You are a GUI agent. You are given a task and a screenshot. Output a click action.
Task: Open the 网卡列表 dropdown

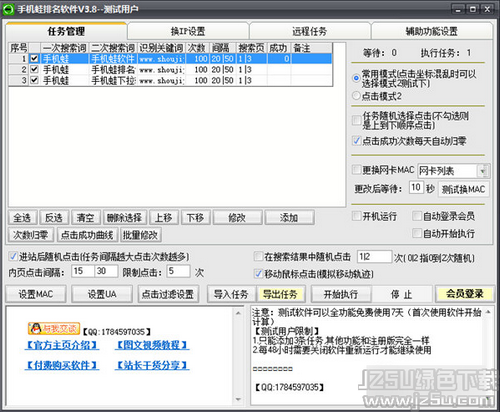click(482, 171)
